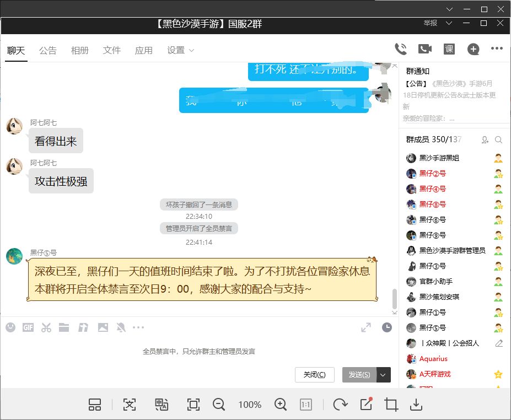Screen dimensions: 511x420
Task: Download the image
Action: click(x=416, y=405)
